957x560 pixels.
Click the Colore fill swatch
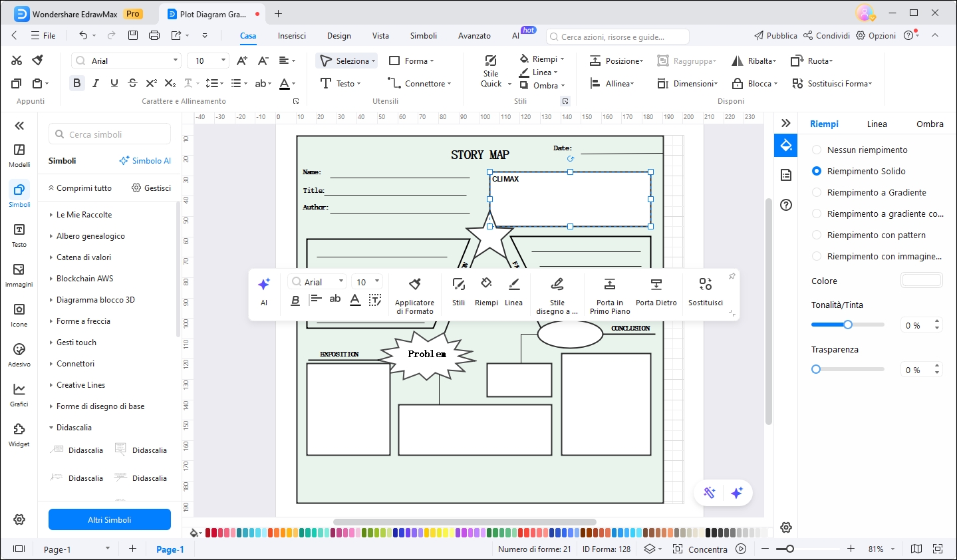(921, 281)
